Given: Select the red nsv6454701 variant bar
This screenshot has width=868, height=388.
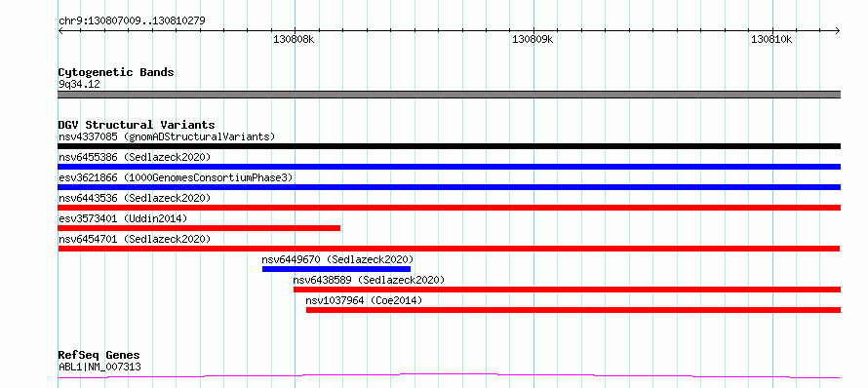Looking at the screenshot, I should [449, 249].
